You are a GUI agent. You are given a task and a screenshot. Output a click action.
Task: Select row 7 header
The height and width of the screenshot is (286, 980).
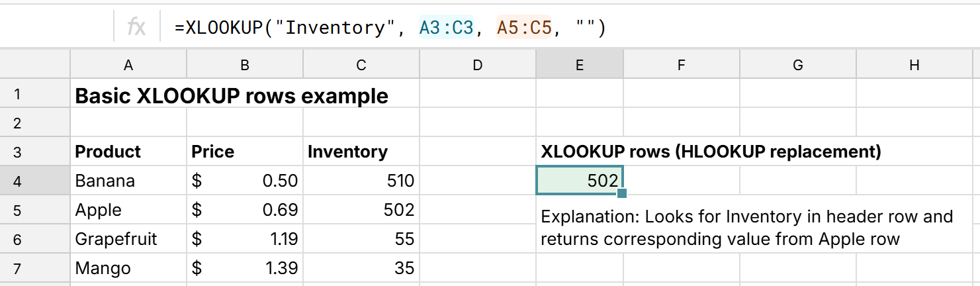17,268
